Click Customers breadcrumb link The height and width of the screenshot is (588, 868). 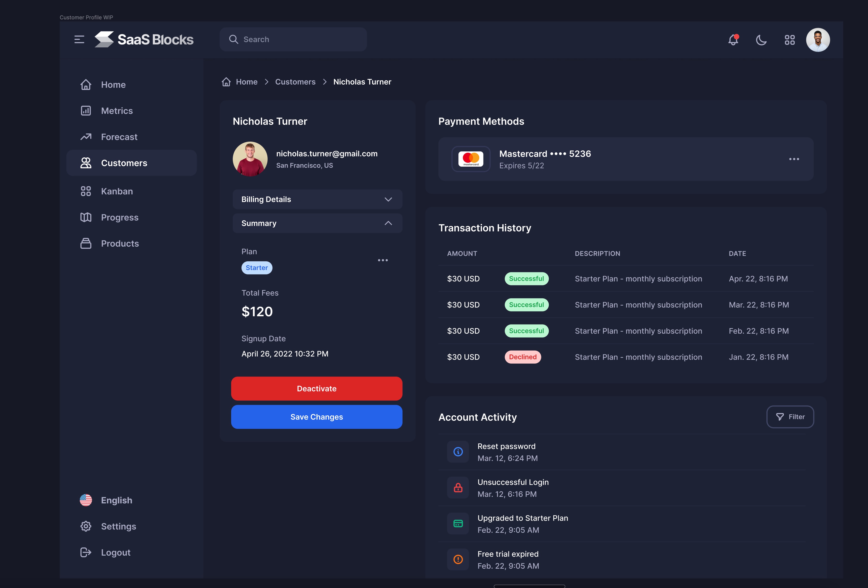(x=295, y=82)
